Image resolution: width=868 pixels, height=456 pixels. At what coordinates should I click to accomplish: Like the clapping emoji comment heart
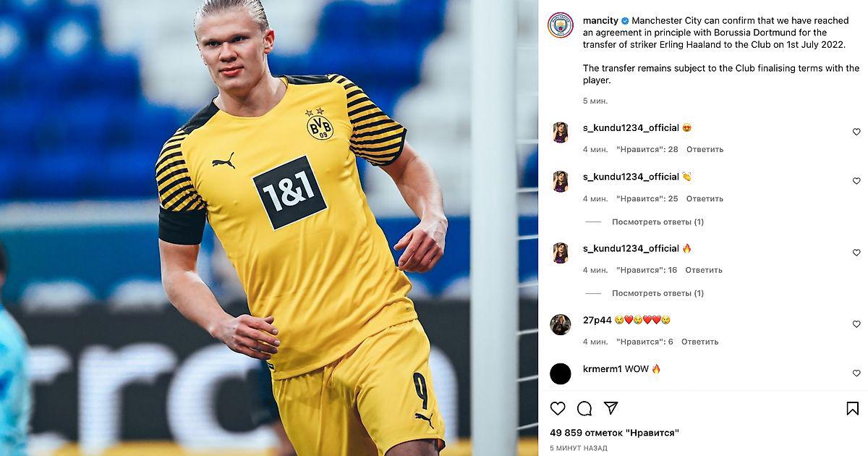coord(856,181)
